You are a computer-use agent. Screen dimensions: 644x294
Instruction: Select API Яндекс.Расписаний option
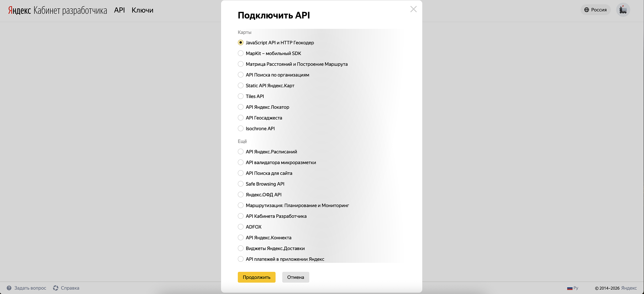point(240,152)
